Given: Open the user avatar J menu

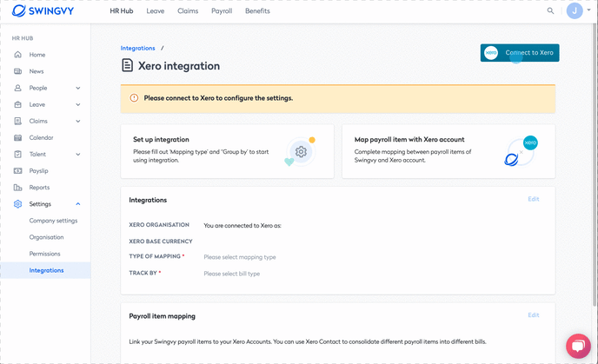Looking at the screenshot, I should click(x=575, y=10).
